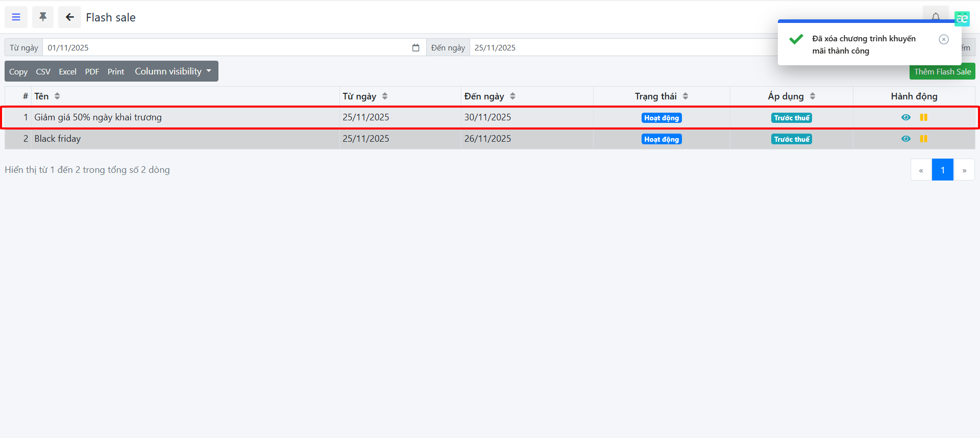Pause the Giảm giá 50% flash sale

[x=923, y=117]
